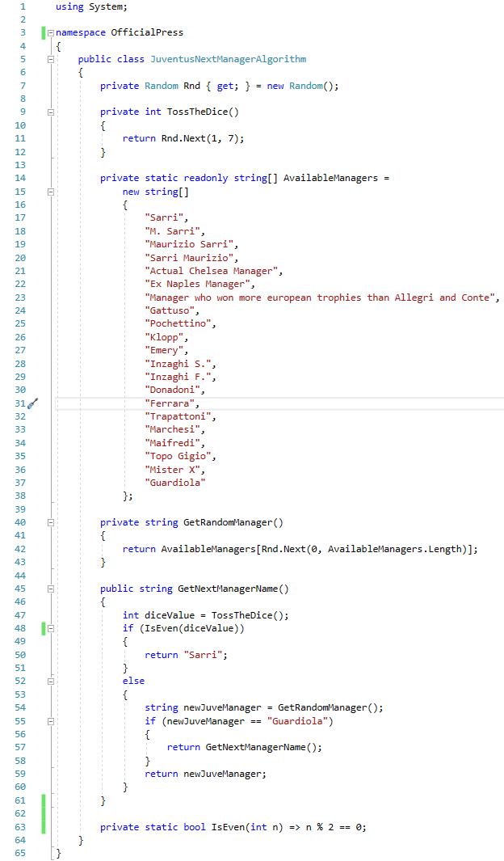Click the "Maifredi" string
The image size is (504, 861).
coord(172,443)
